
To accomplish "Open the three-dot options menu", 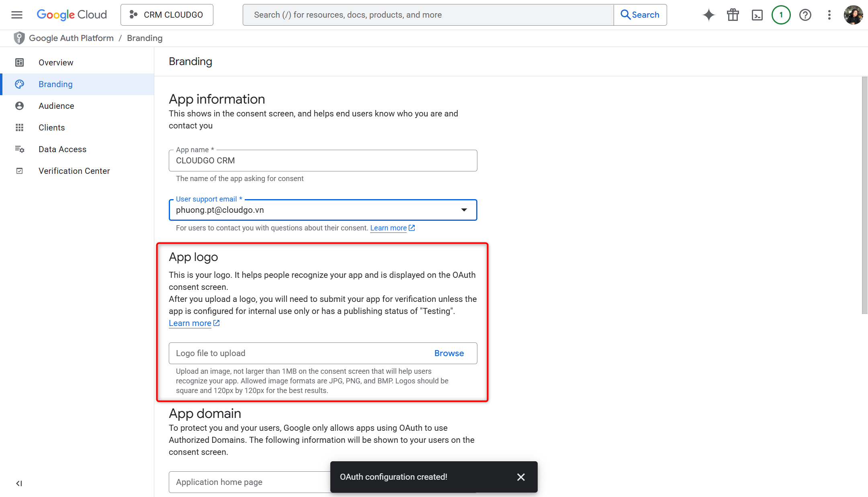I will click(x=829, y=14).
